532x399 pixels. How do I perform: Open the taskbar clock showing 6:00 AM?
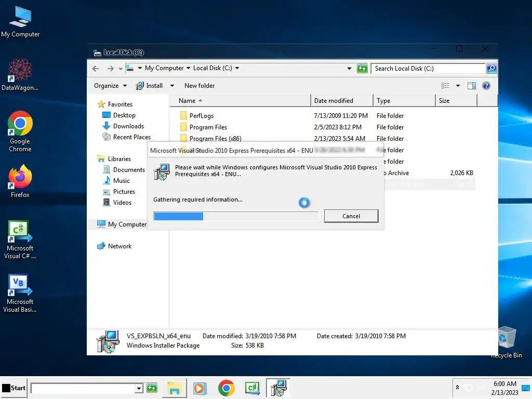tap(504, 388)
